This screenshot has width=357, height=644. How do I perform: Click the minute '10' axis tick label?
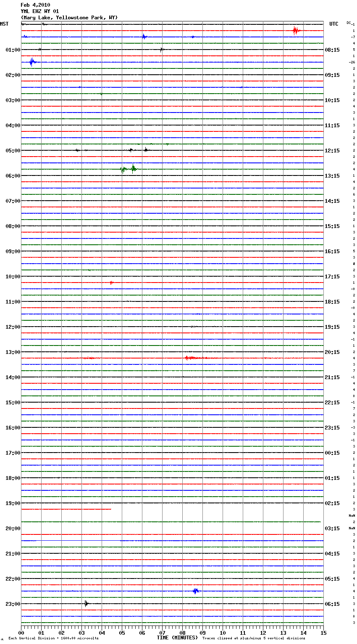click(223, 633)
